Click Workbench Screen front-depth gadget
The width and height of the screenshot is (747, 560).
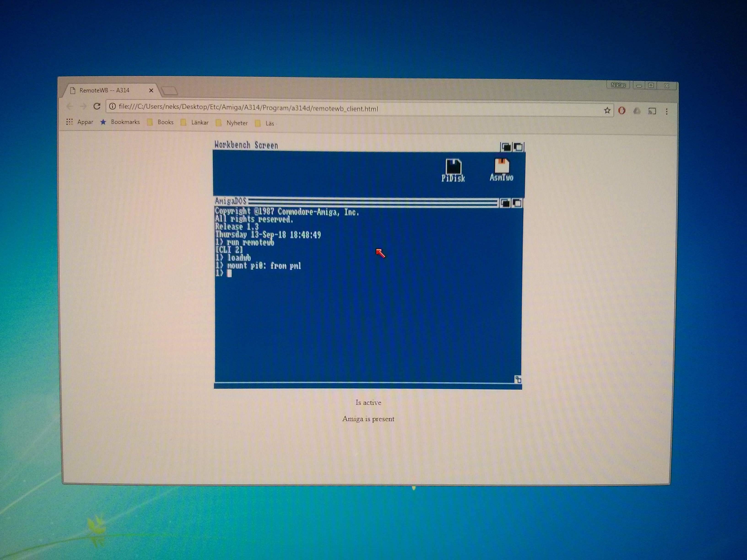pyautogui.click(x=518, y=147)
